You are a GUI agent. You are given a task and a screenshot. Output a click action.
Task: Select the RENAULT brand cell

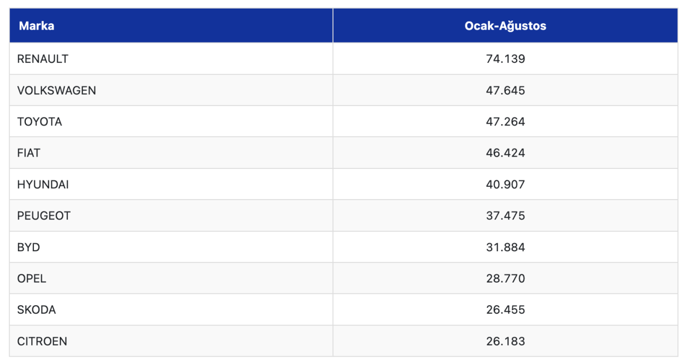point(171,59)
